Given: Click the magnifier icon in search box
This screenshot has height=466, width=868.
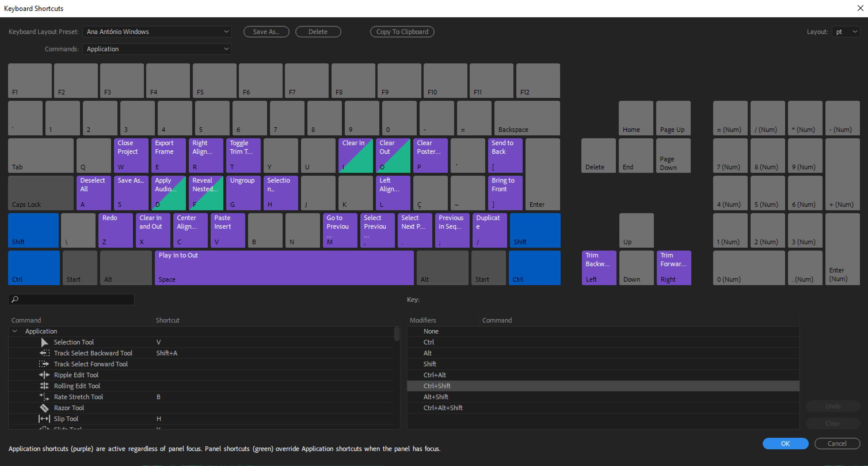Looking at the screenshot, I should [x=15, y=299].
